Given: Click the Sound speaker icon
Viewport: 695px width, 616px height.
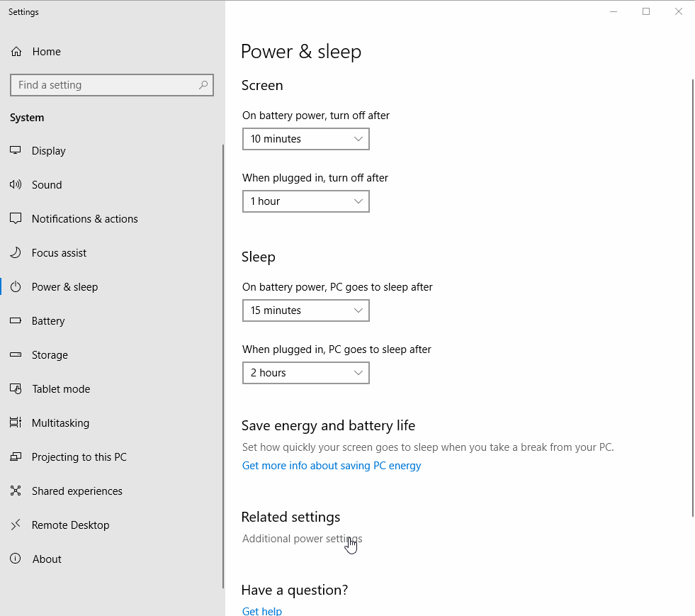Looking at the screenshot, I should coord(16,185).
